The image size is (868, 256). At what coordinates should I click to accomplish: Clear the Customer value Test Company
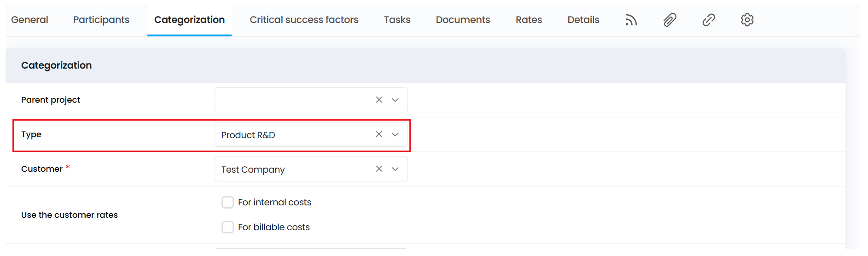[379, 169]
